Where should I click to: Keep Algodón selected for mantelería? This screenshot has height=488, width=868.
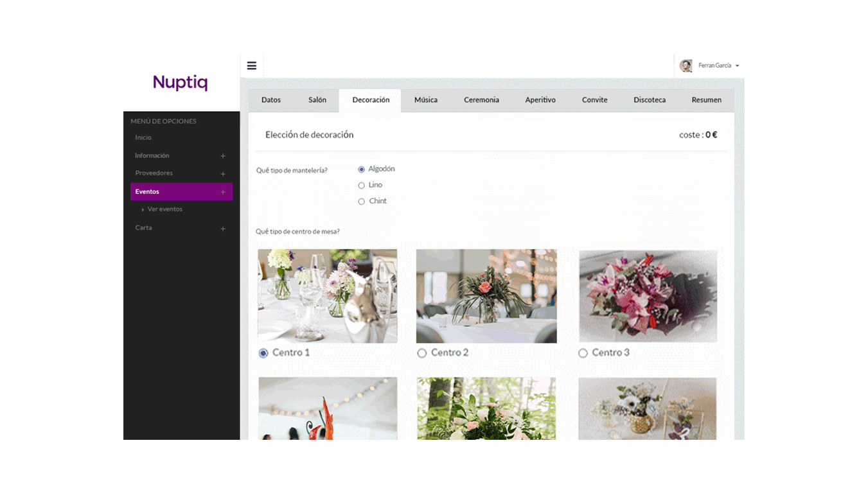tap(361, 168)
